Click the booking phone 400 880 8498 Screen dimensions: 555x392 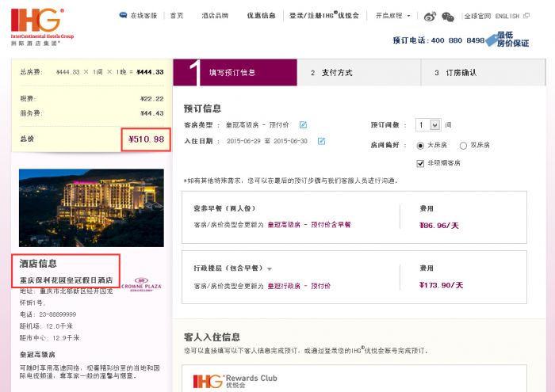457,40
